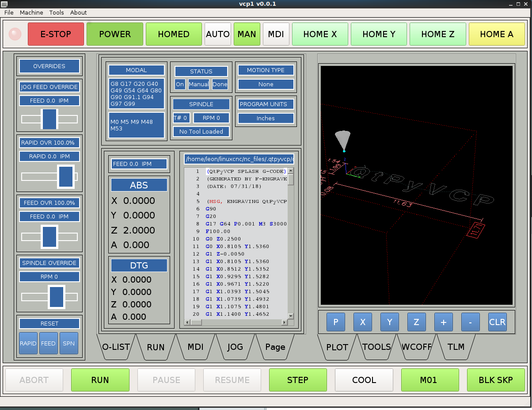
Task: Click the green RUN program button
Action: point(100,380)
